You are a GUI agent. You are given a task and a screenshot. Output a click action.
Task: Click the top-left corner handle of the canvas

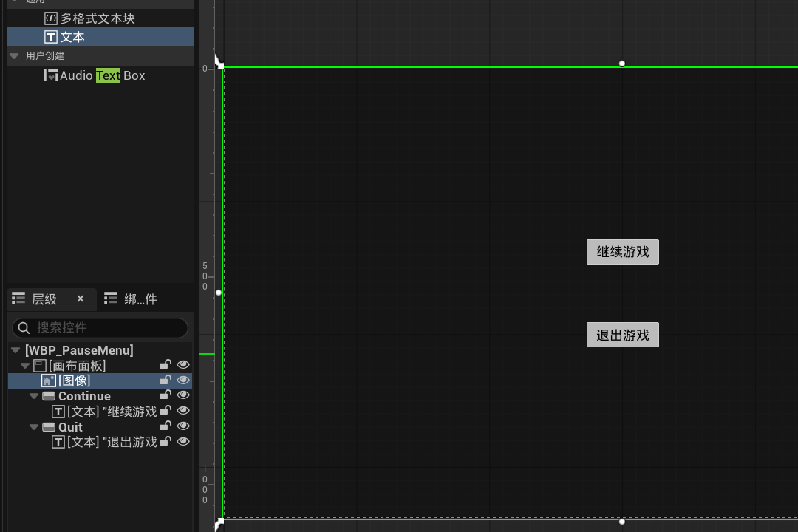click(219, 61)
